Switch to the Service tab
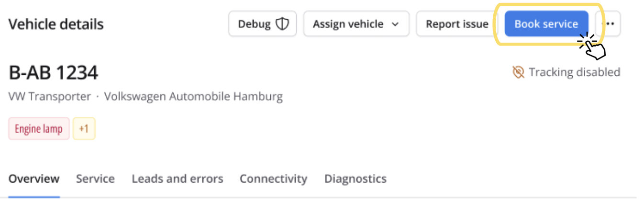This screenshot has width=644, height=208. click(x=95, y=179)
